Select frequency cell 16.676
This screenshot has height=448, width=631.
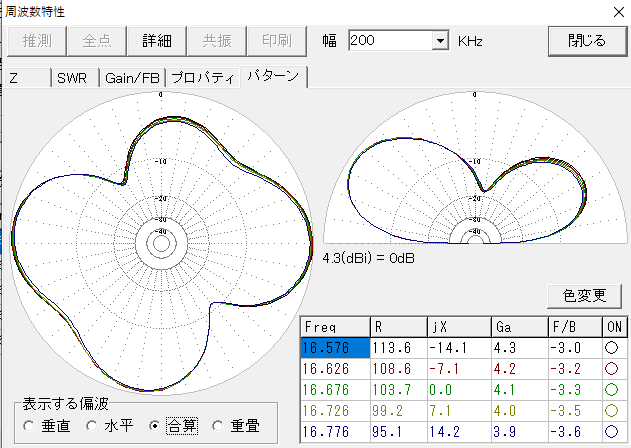[335, 390]
